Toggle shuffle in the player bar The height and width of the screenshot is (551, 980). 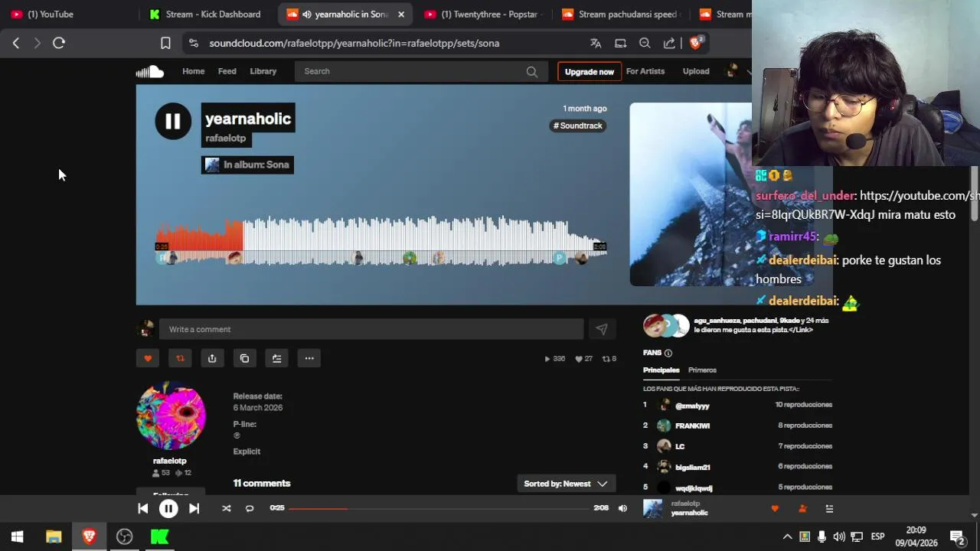point(226,508)
